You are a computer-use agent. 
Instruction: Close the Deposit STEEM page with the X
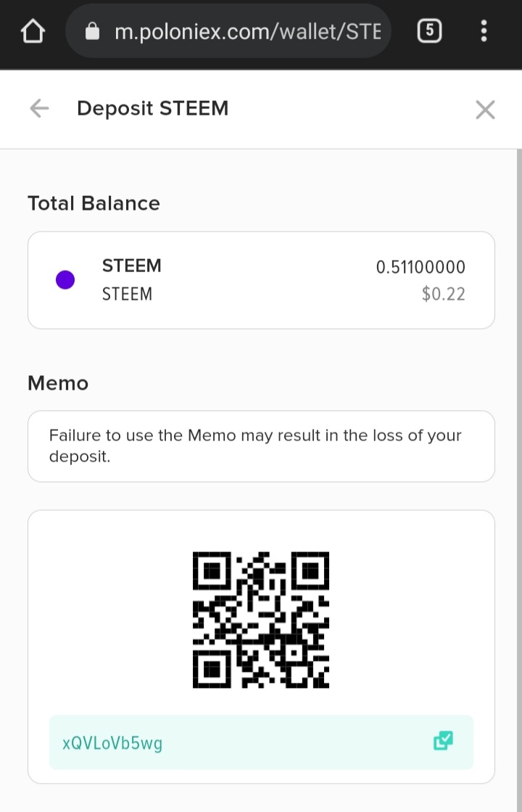(x=484, y=110)
